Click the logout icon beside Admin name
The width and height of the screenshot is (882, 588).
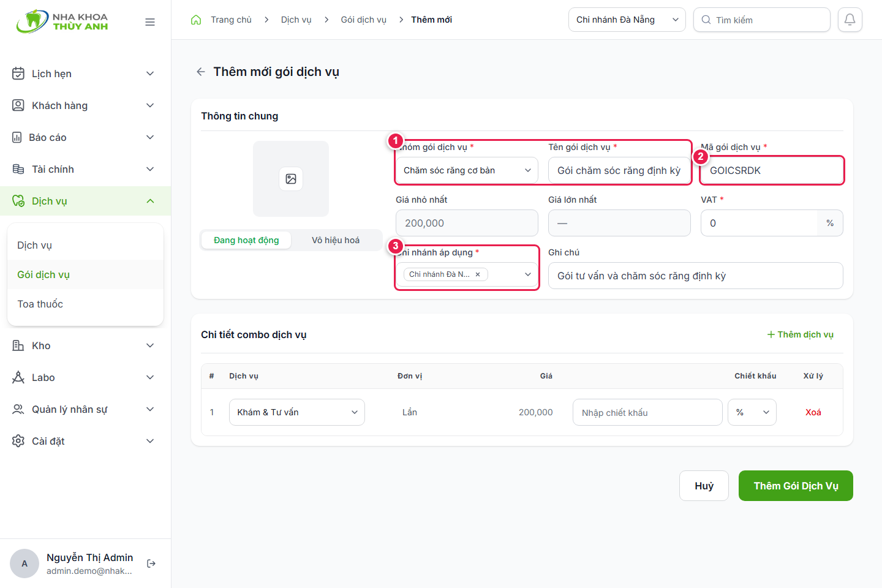(151, 563)
